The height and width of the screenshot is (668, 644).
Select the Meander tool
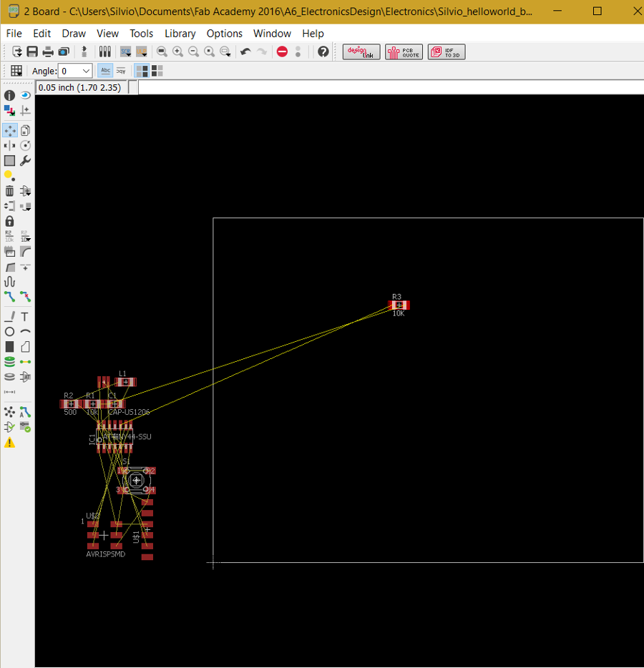tap(9, 282)
